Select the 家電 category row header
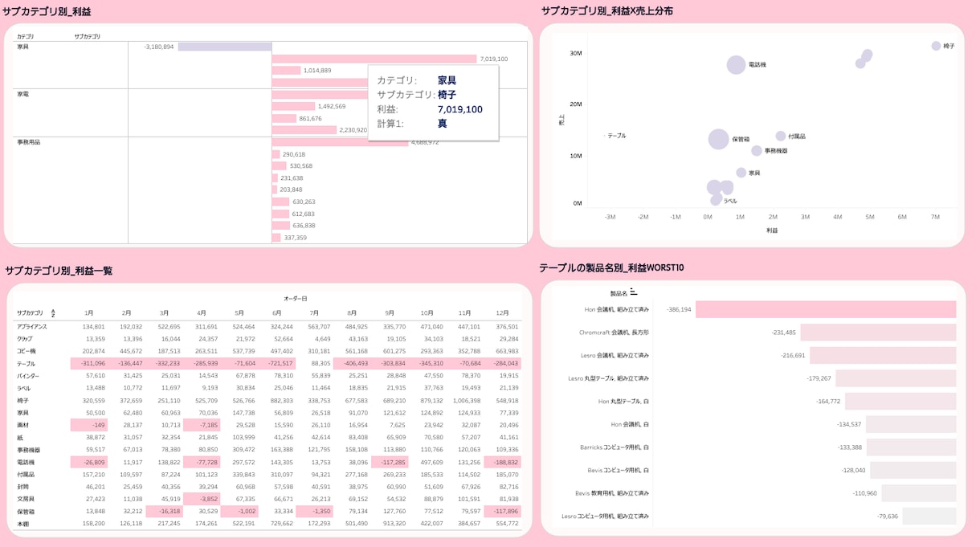Screen dimensions: 980x547 point(22,94)
